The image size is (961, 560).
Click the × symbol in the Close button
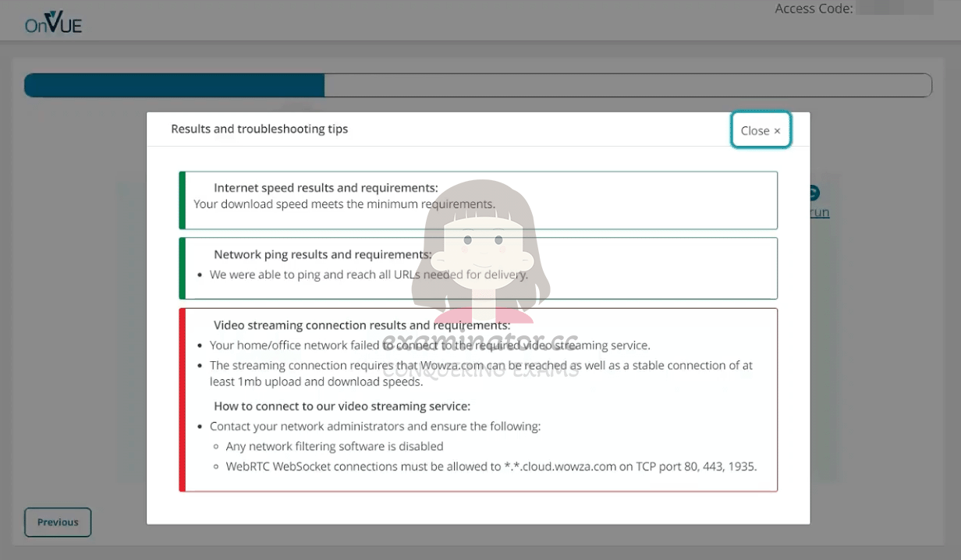click(x=777, y=131)
